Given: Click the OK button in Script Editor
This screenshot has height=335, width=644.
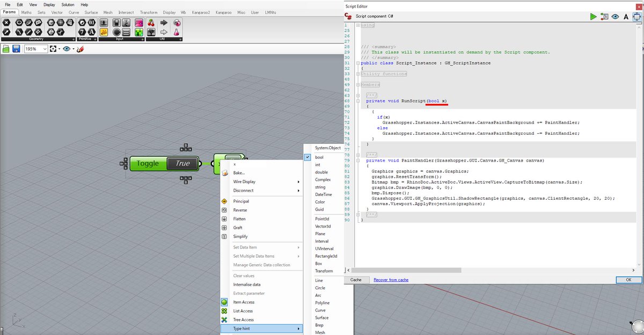Looking at the screenshot, I should click(628, 280).
